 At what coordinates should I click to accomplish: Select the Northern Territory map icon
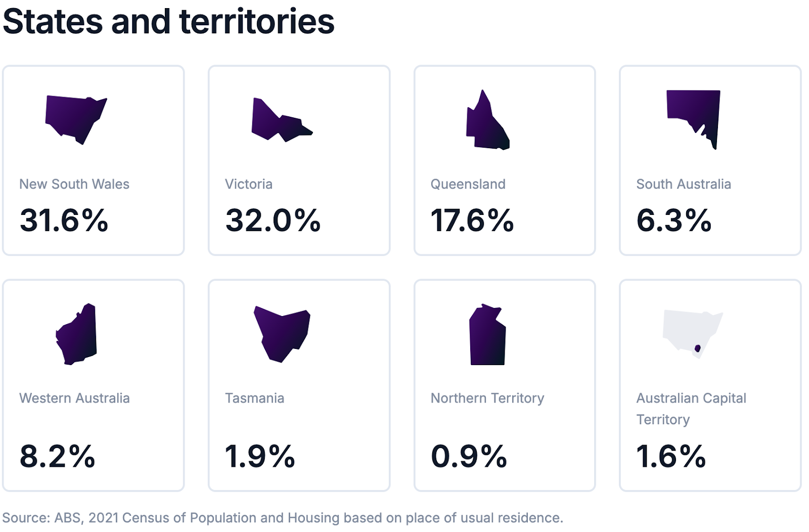(487, 334)
